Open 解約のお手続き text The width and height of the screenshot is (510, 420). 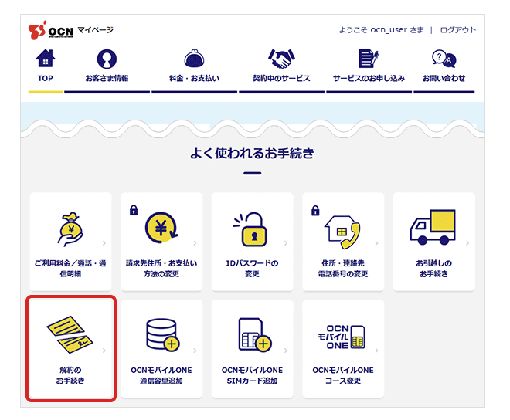[70, 375]
